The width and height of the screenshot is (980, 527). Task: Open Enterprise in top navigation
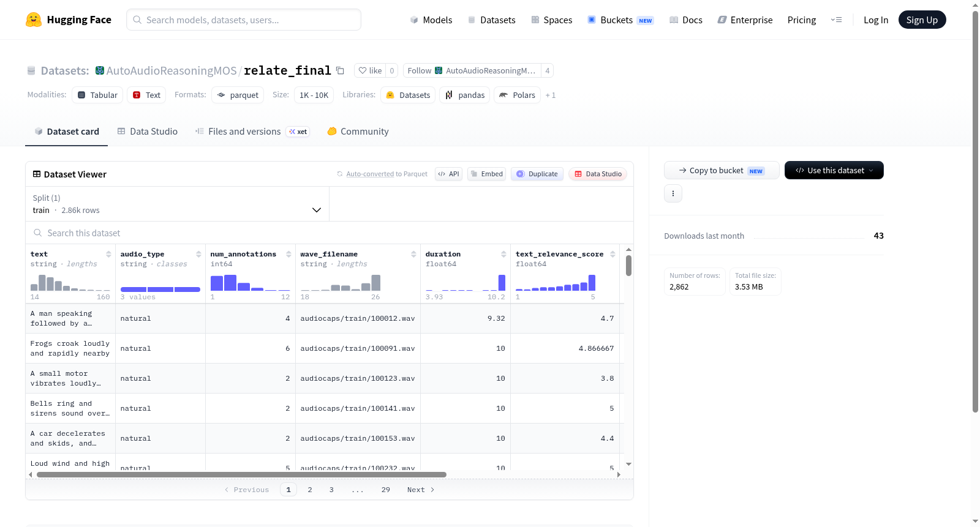coord(745,20)
